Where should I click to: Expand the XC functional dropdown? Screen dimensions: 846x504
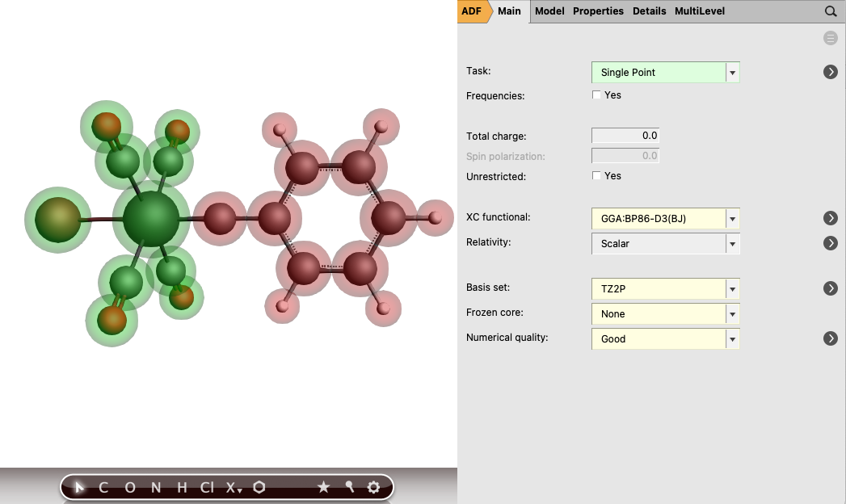pyautogui.click(x=665, y=218)
